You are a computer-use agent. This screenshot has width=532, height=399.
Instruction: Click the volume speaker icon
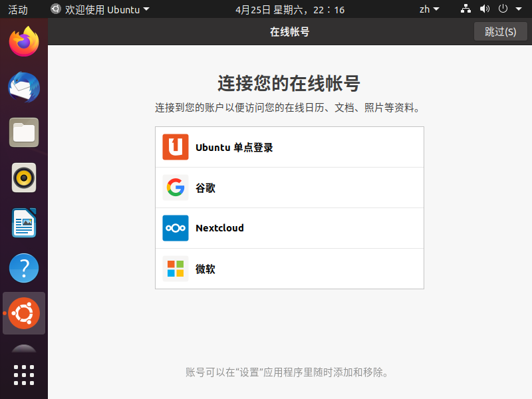click(485, 9)
